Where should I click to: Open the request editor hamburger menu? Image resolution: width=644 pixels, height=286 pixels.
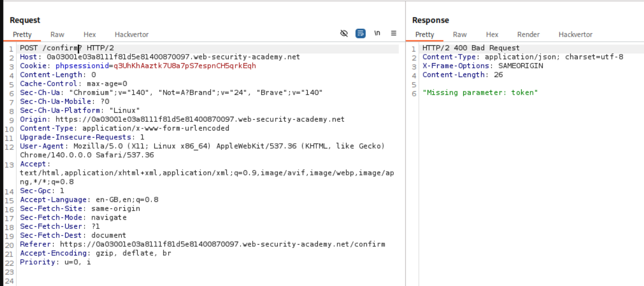(393, 34)
